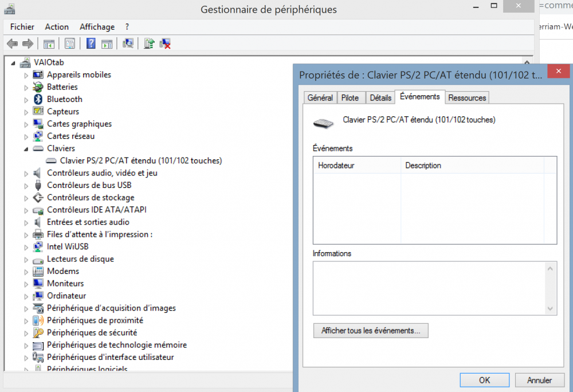Scan for hardware changes toolbar icon

tap(128, 44)
